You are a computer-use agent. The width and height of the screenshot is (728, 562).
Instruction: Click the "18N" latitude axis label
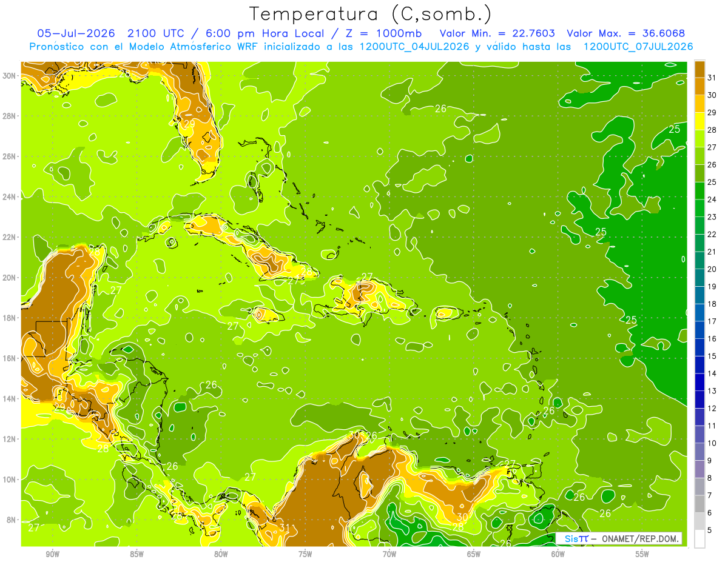point(9,318)
